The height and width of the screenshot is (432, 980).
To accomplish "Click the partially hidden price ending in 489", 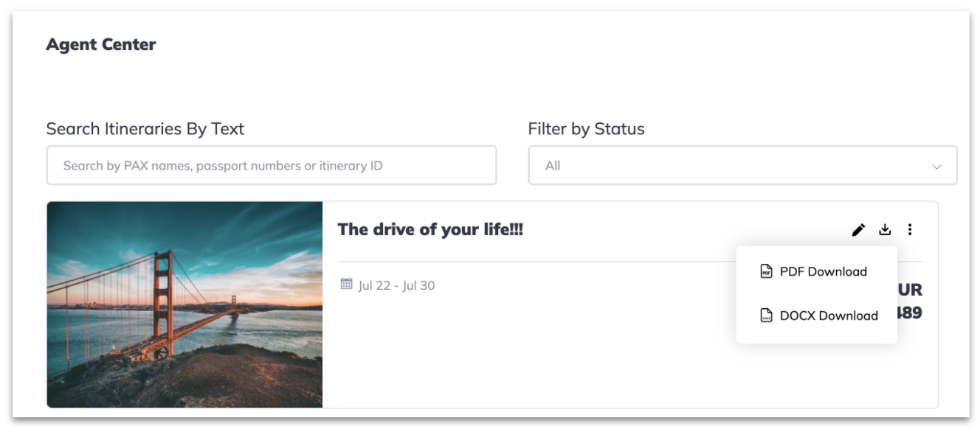I will point(910,313).
